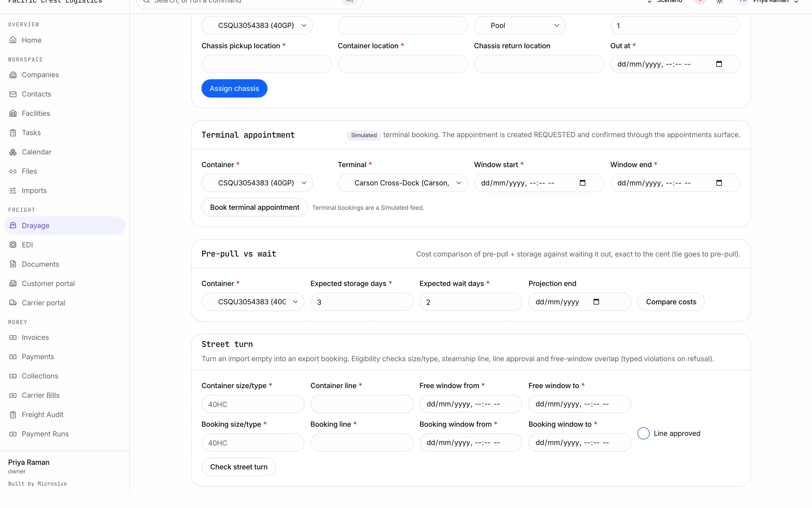This screenshot has height=508, width=812.
Task: Focus the Booking size/type field
Action: pyautogui.click(x=253, y=442)
